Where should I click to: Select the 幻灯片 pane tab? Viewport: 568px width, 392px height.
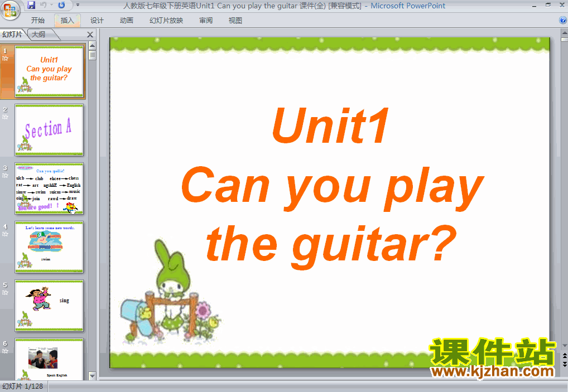(x=12, y=35)
